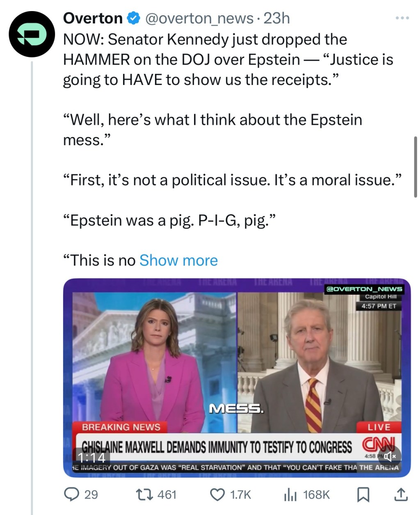420x515 pixels.
Task: Expand the tweet with Show more
Action: click(178, 261)
